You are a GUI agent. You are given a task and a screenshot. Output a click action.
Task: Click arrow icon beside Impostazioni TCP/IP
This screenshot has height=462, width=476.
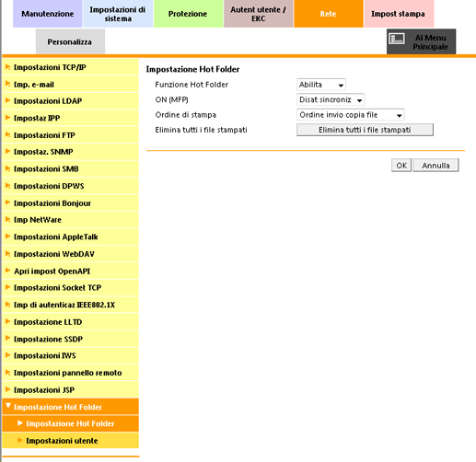click(8, 66)
